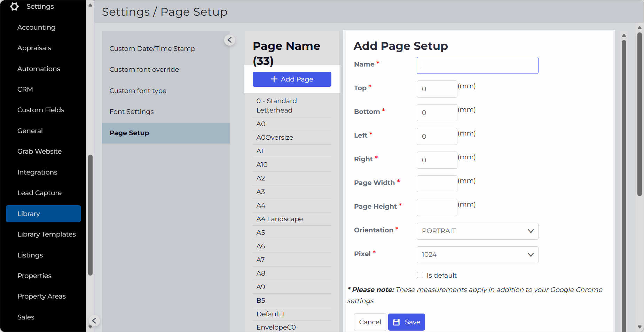
Task: Select the B5 page entry
Action: [x=292, y=301]
